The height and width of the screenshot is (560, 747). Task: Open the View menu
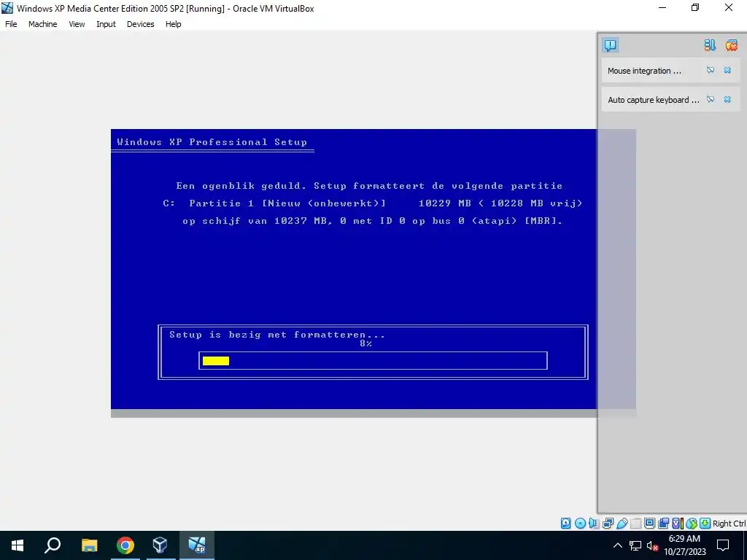pos(77,24)
